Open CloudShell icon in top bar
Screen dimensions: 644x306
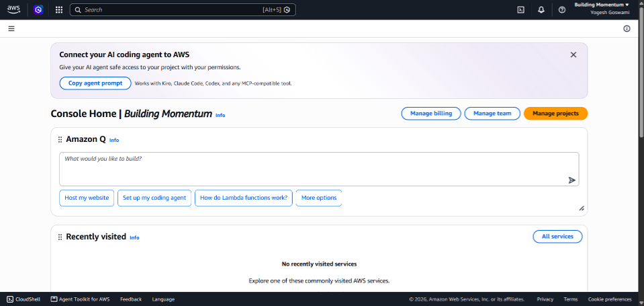pyautogui.click(x=521, y=10)
